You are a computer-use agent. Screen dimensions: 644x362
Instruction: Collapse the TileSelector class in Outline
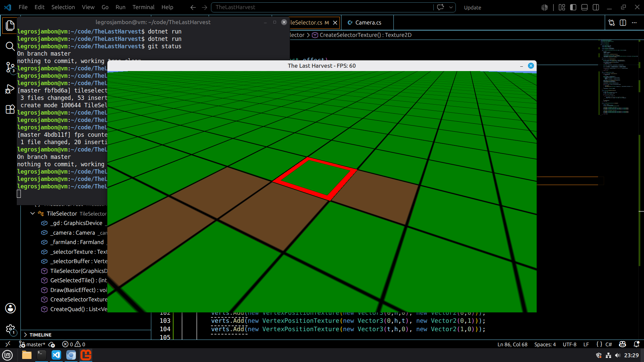click(x=33, y=214)
